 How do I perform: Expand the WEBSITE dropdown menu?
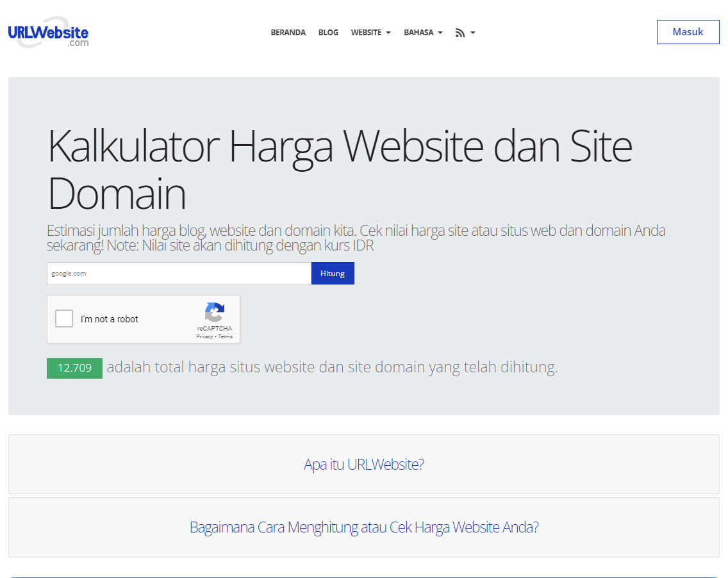(x=370, y=33)
